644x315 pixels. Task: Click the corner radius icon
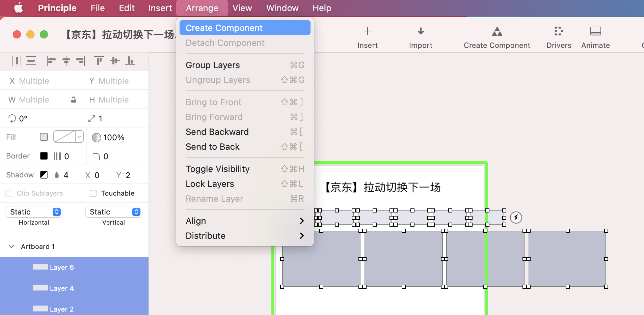pos(97,156)
